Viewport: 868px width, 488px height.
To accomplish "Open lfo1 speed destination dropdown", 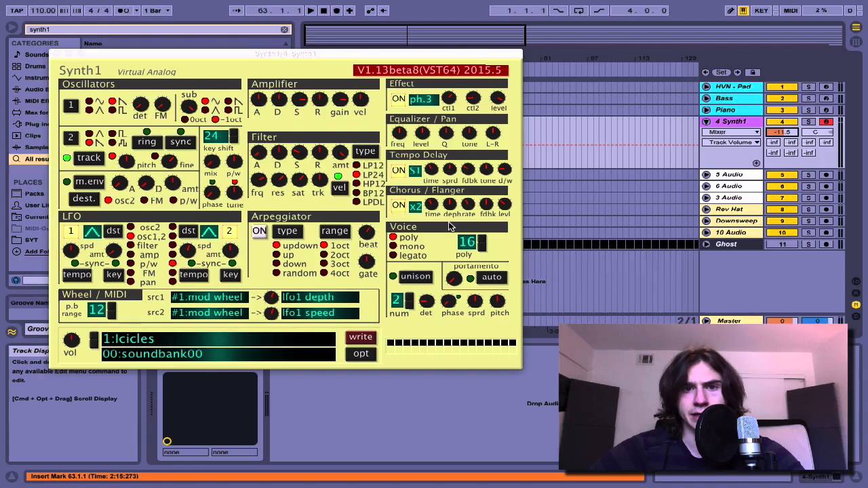I will pos(320,312).
